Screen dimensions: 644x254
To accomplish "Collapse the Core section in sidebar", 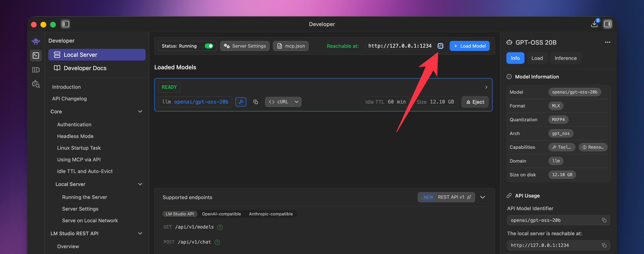I will click(x=140, y=112).
